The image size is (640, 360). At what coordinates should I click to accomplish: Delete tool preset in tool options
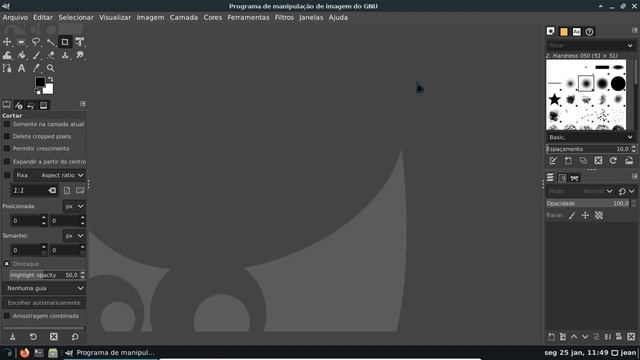(54, 337)
